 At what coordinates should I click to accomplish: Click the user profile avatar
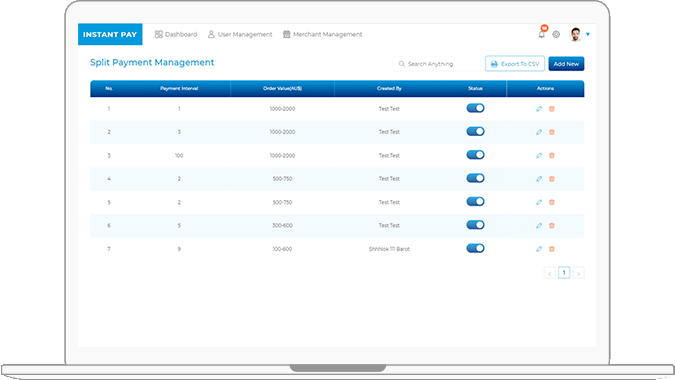(576, 34)
